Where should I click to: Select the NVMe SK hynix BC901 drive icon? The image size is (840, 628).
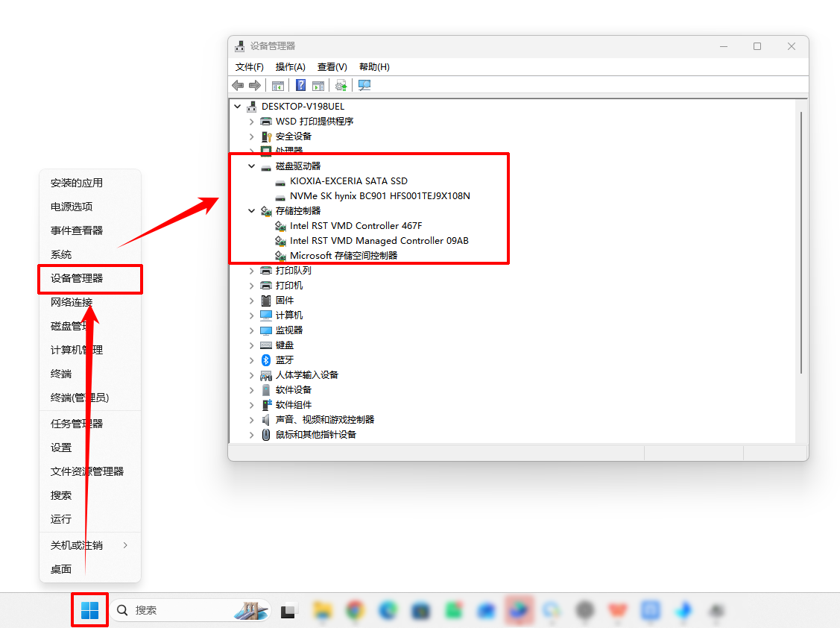280,197
